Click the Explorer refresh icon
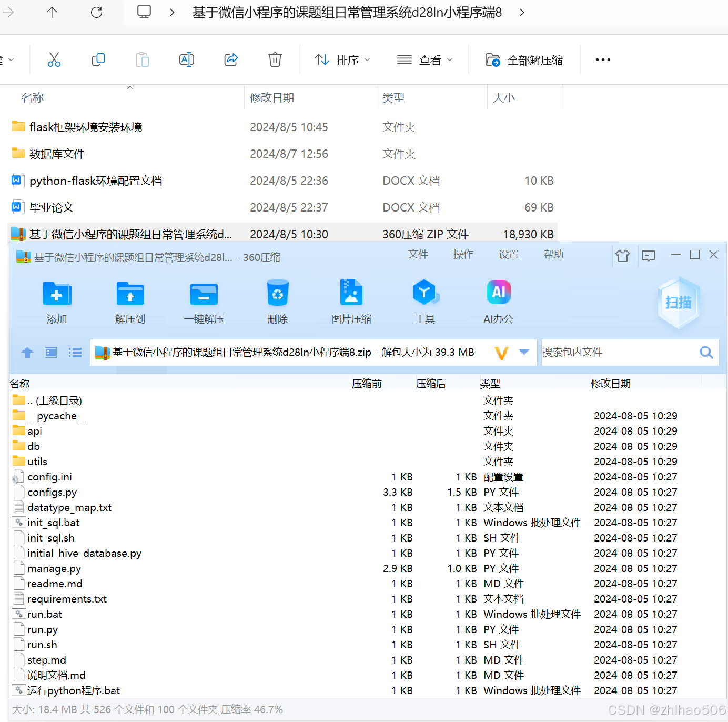Viewport: 728px width, 722px height. 96,12
